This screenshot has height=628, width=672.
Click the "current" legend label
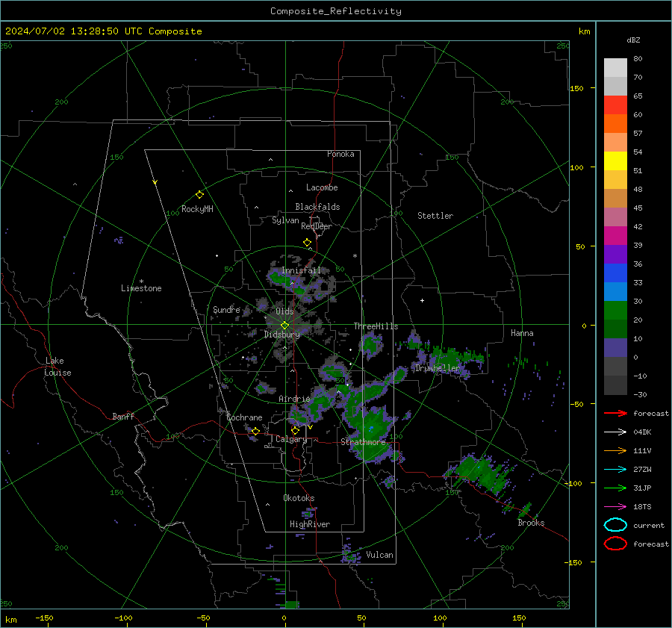pos(649,526)
